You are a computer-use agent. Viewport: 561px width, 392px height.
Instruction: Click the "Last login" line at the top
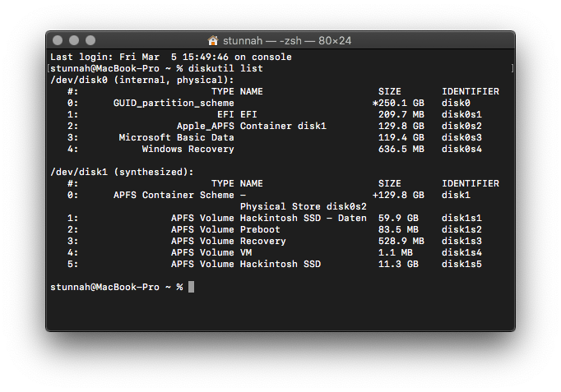[171, 57]
